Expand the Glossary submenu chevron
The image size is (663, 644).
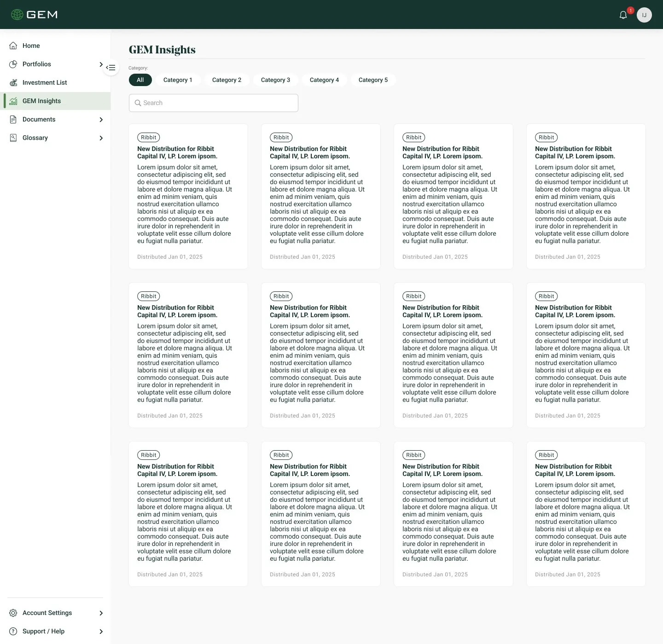(x=101, y=138)
